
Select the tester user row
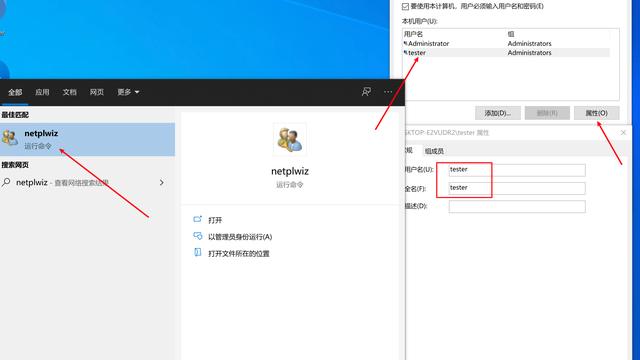(x=506, y=53)
